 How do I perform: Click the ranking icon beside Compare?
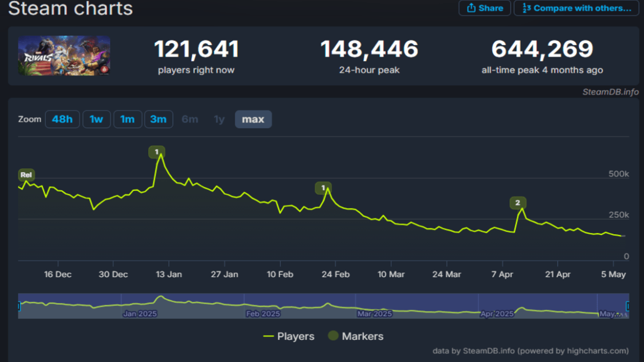[527, 8]
